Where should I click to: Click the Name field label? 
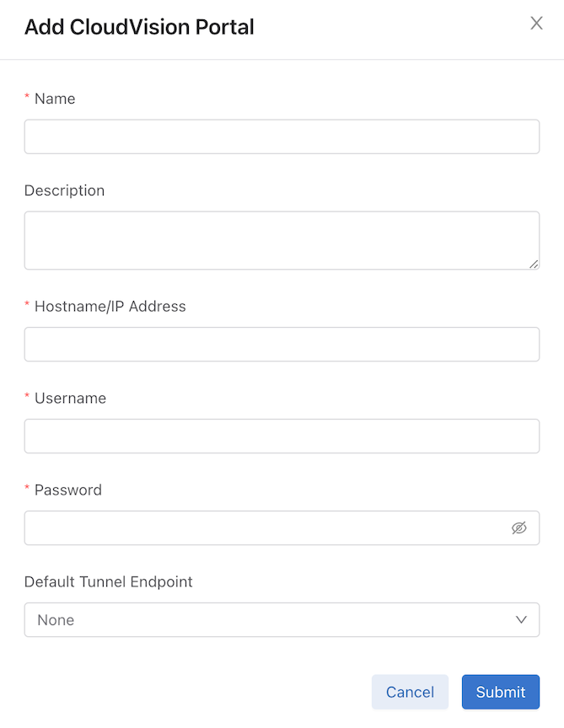point(55,99)
